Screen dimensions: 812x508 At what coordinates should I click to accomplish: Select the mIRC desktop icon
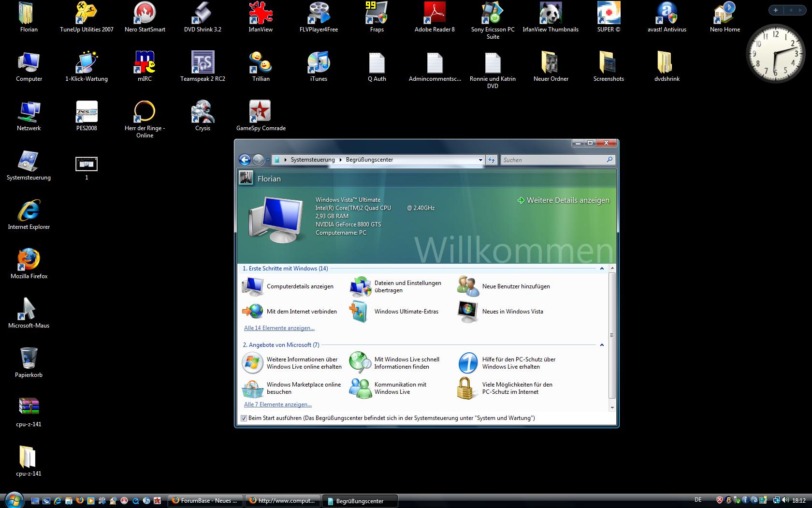[145, 66]
